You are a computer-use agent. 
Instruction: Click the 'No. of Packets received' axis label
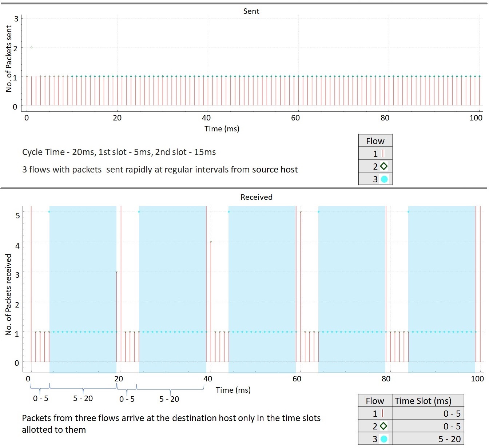click(x=9, y=294)
